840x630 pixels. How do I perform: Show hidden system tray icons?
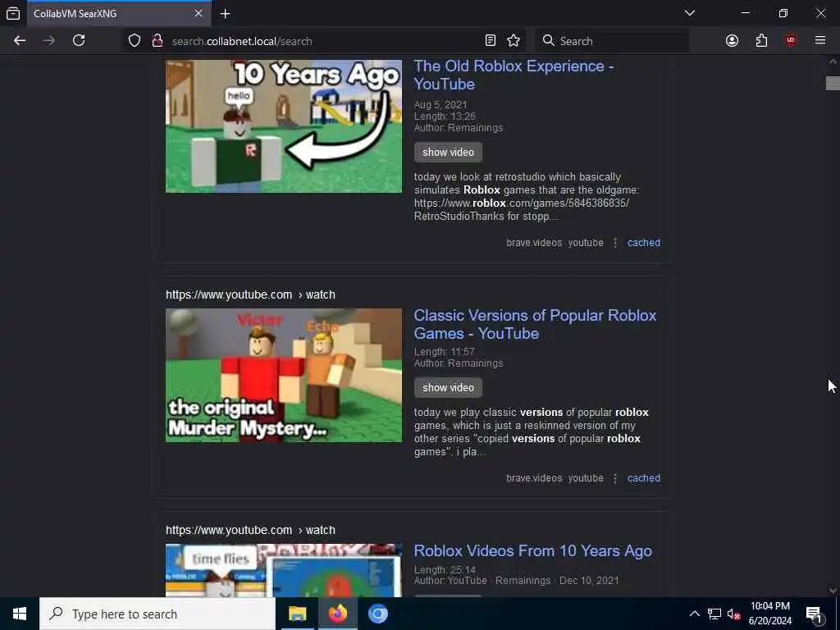click(694, 614)
